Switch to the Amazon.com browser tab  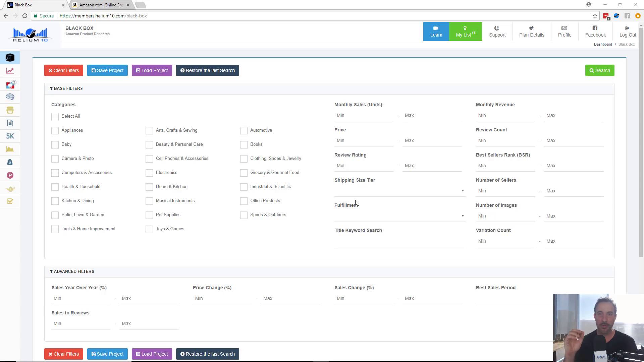(x=101, y=5)
